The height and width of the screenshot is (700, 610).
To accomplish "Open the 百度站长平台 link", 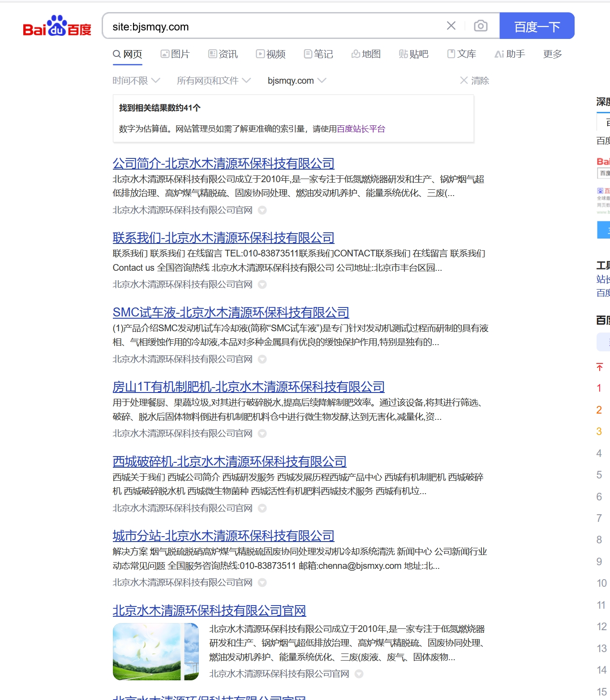I will [360, 129].
